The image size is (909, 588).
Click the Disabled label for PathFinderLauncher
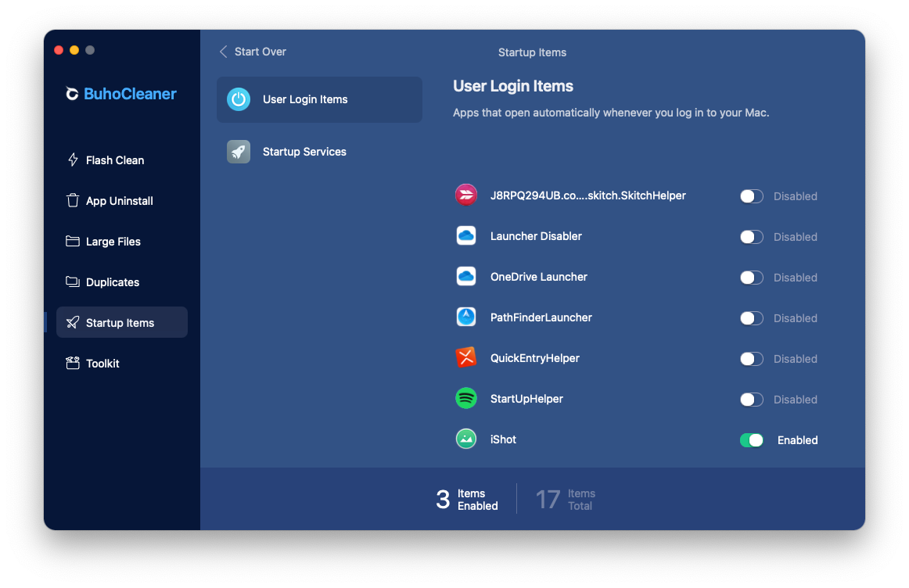point(796,318)
